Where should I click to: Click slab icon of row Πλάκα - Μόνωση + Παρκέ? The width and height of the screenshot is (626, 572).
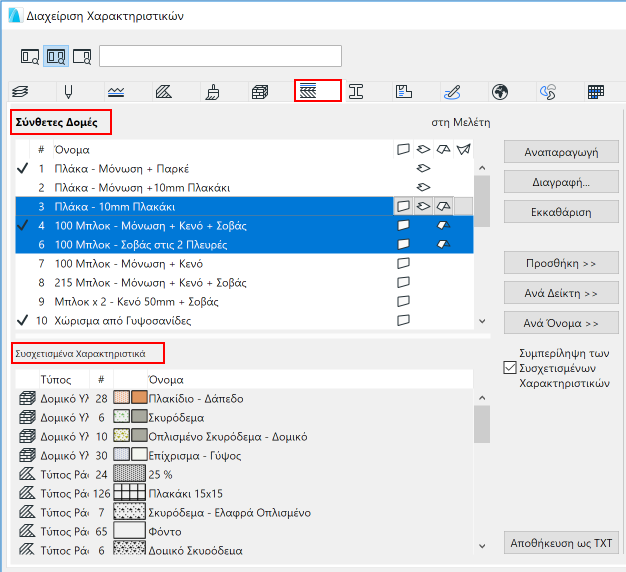[x=423, y=168]
